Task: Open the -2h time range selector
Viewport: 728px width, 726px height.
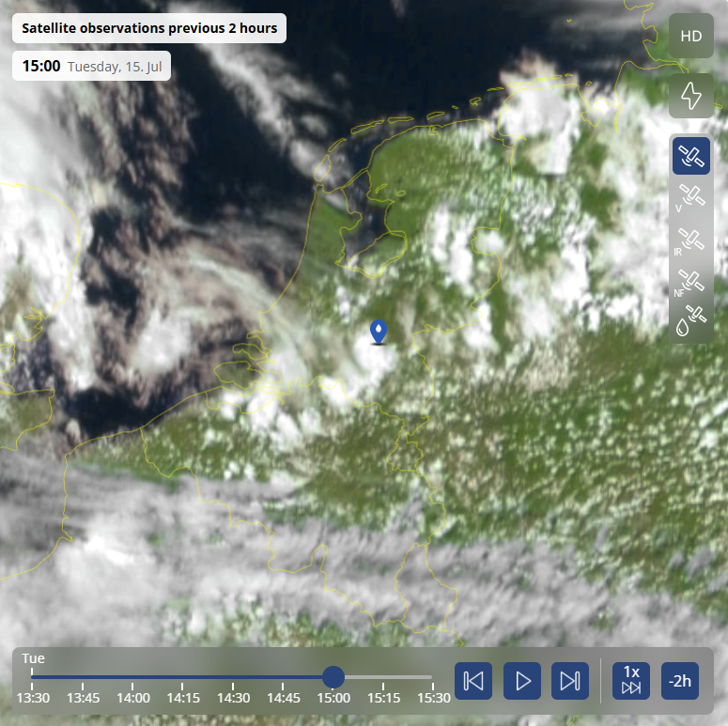Action: (x=680, y=681)
